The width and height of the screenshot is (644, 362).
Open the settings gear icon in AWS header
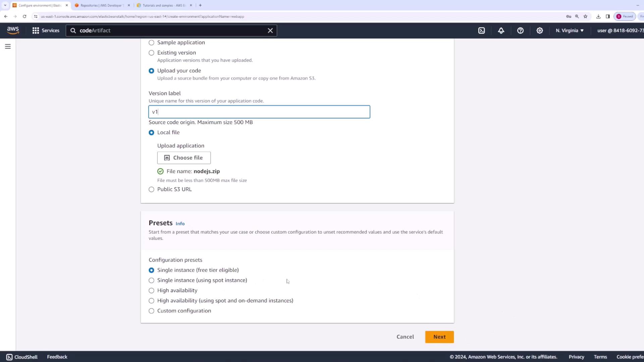539,31
